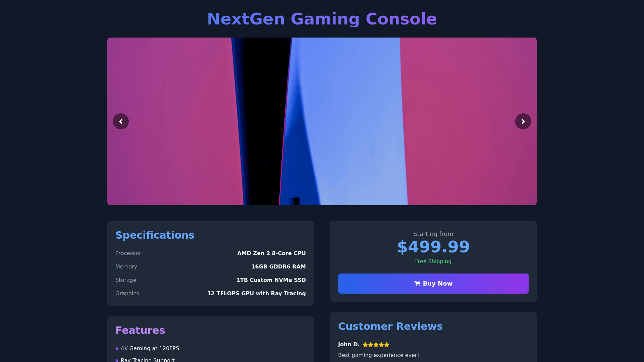The image size is (644, 362).
Task: Click the 4K Gaming at 120FPS feature
Action: [x=150, y=349]
